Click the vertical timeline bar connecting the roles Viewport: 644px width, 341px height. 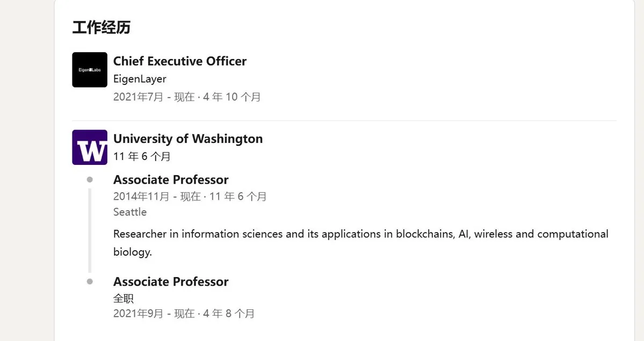pos(90,230)
